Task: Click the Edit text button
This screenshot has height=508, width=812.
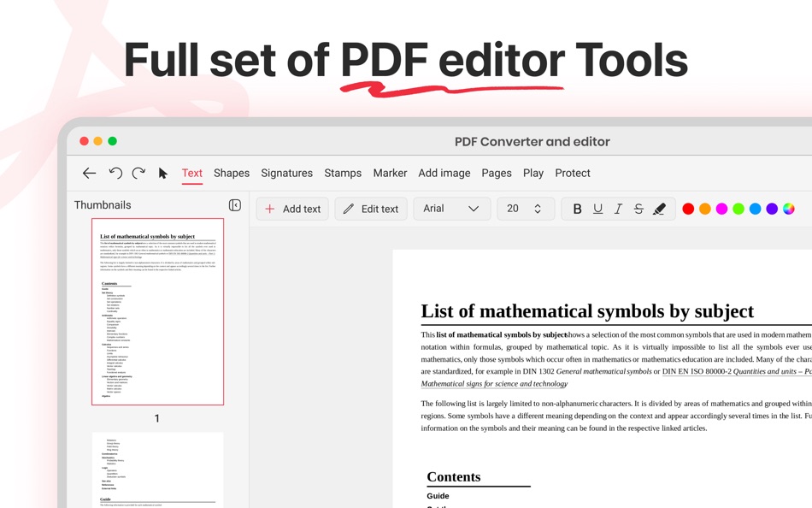Action: [x=371, y=209]
